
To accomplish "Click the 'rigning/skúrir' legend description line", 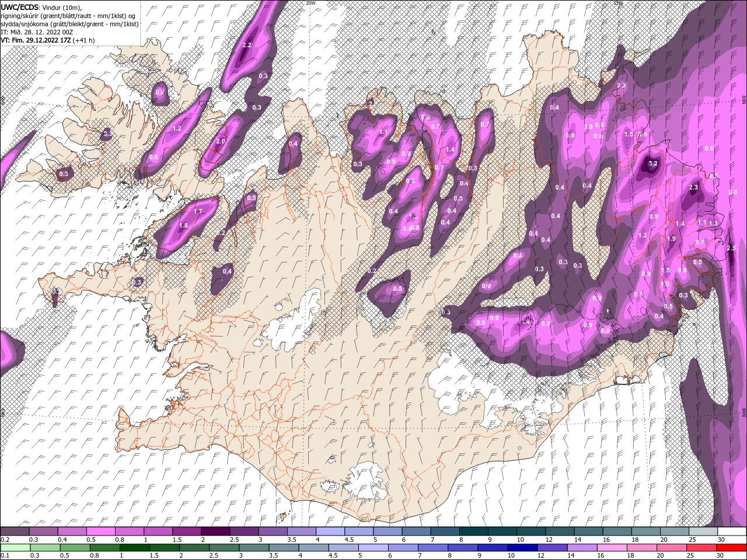I will point(68,15).
